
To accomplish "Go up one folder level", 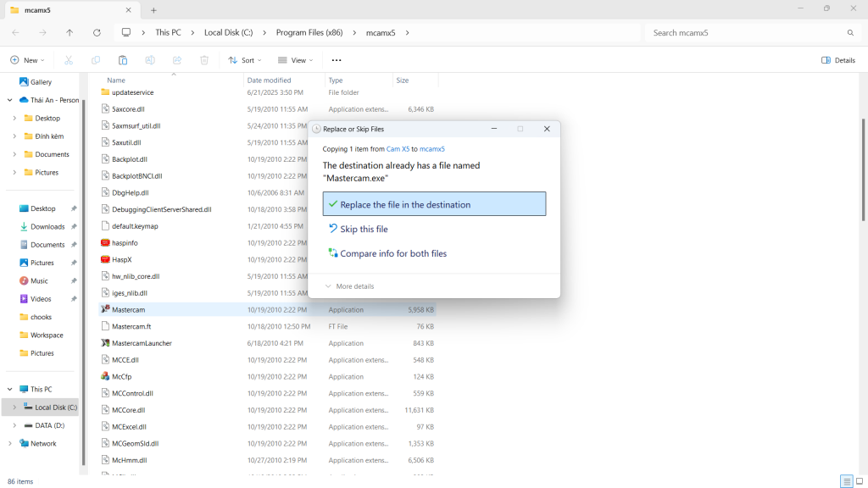I will [x=70, y=33].
